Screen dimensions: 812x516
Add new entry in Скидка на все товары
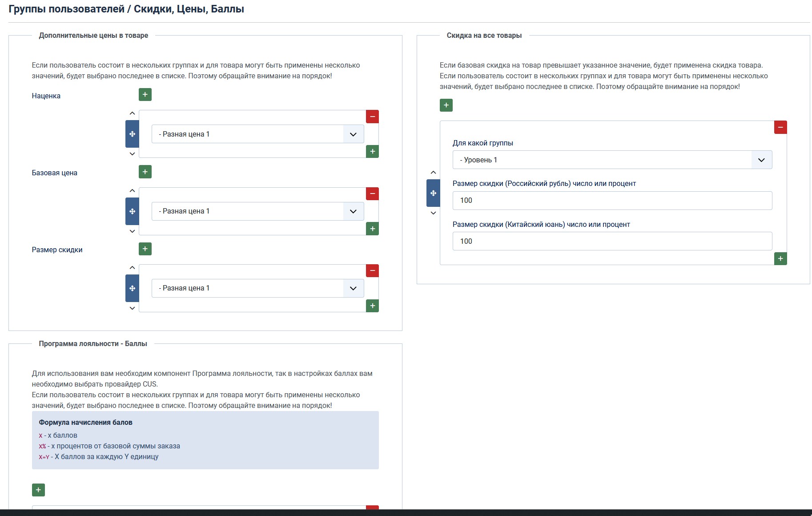(446, 105)
